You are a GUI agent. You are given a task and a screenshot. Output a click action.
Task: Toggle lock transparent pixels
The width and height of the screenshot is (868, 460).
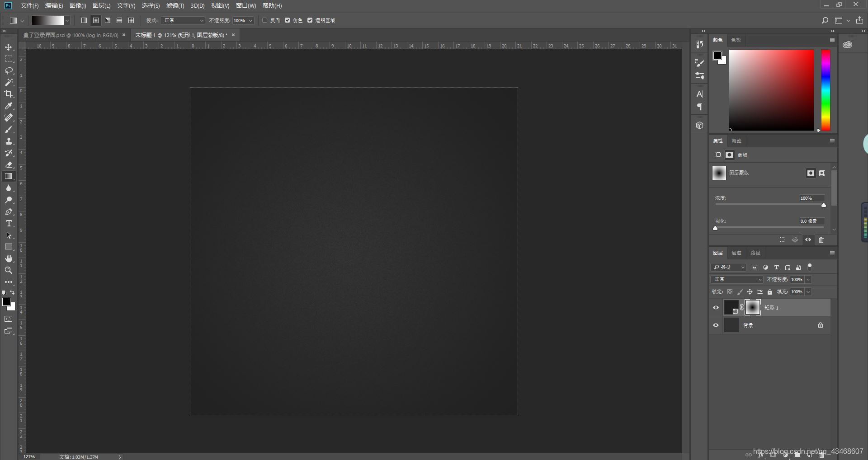(x=730, y=292)
